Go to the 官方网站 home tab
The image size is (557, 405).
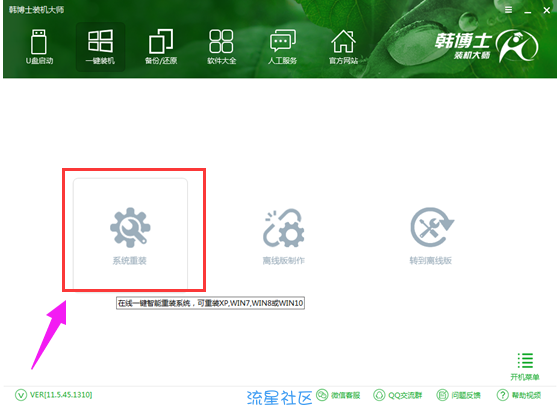click(343, 47)
